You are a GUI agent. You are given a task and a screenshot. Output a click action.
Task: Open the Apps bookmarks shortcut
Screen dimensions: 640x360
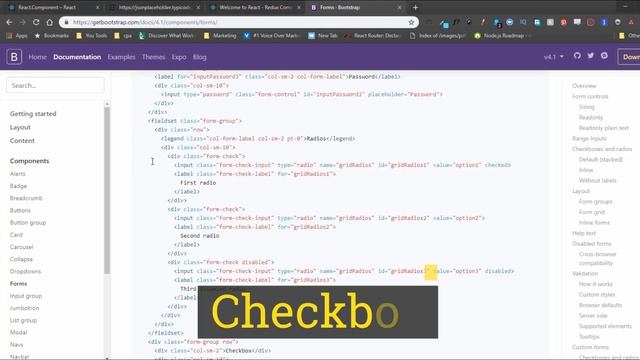pyautogui.click(x=17, y=36)
